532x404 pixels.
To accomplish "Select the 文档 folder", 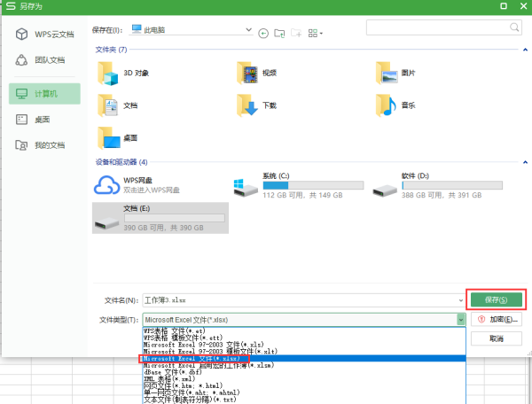I will [118, 105].
